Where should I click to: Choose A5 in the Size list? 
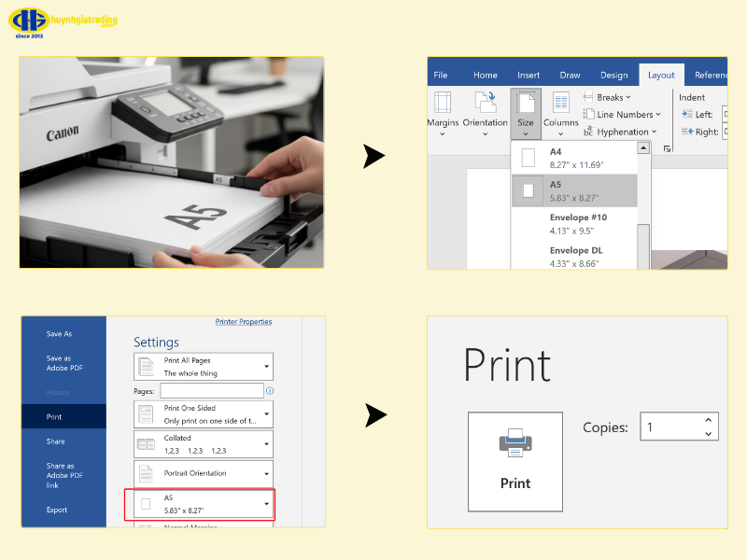pyautogui.click(x=574, y=190)
